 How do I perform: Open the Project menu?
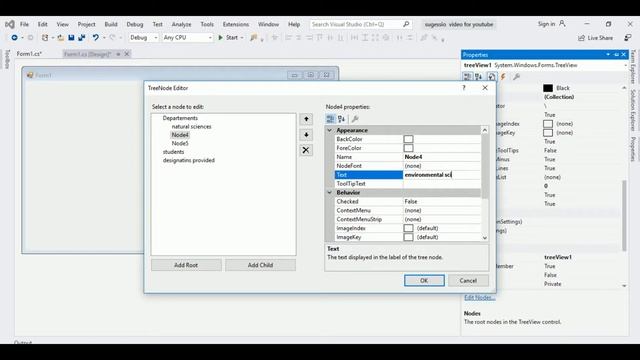click(x=87, y=24)
